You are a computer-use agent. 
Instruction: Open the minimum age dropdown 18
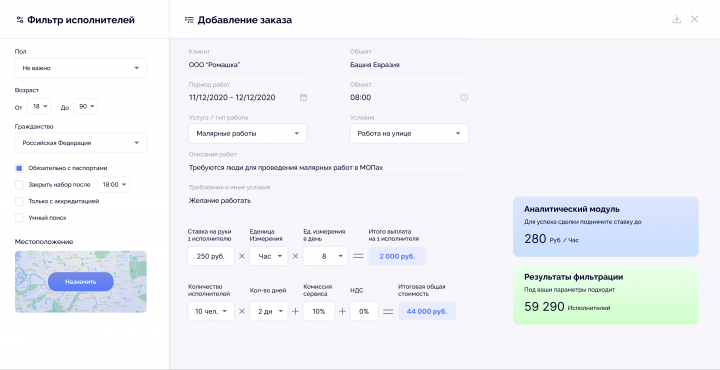[39, 107]
